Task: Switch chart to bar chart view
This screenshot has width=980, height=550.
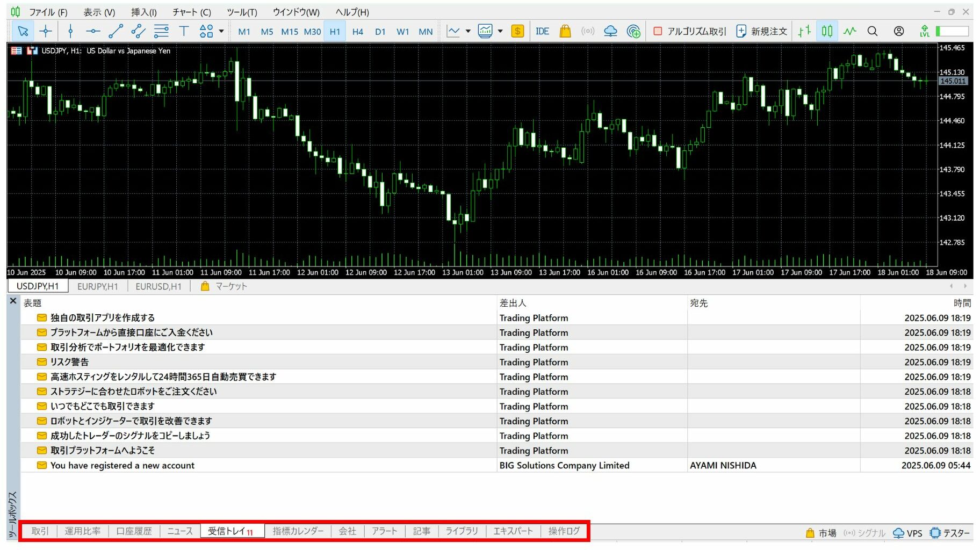Action: [804, 31]
